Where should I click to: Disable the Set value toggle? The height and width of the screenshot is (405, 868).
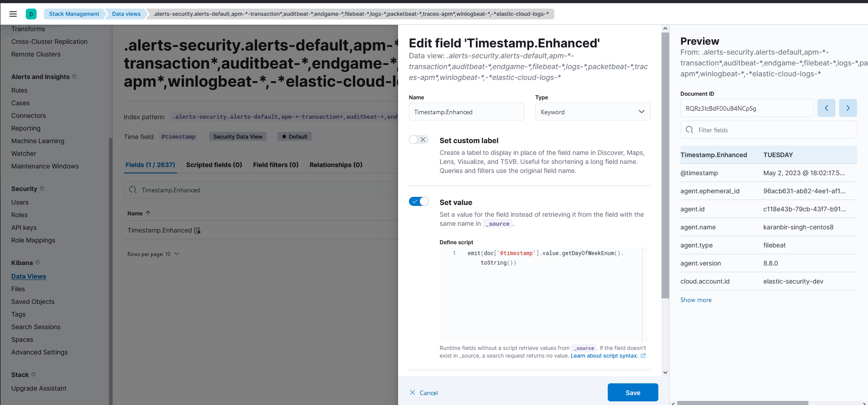418,201
